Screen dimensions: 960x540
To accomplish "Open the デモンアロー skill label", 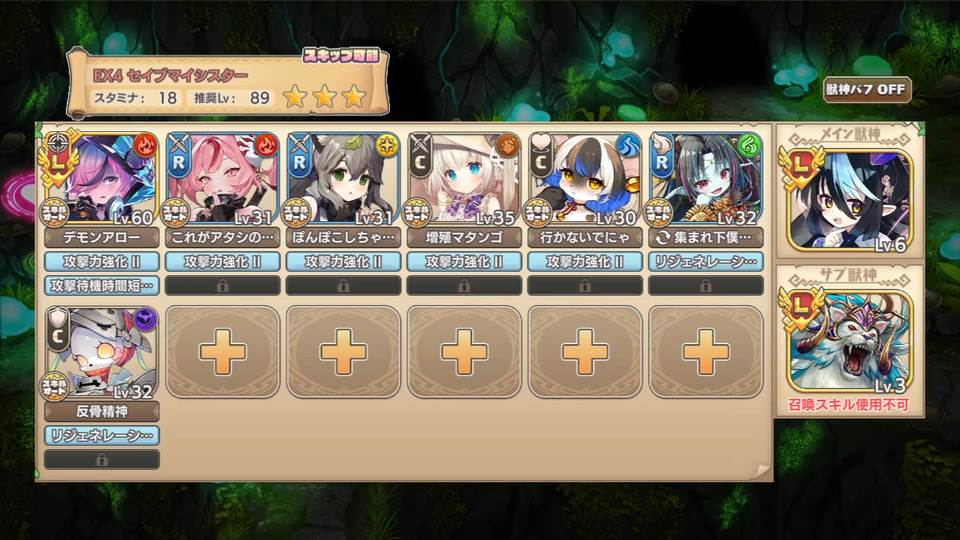I will click(102, 238).
